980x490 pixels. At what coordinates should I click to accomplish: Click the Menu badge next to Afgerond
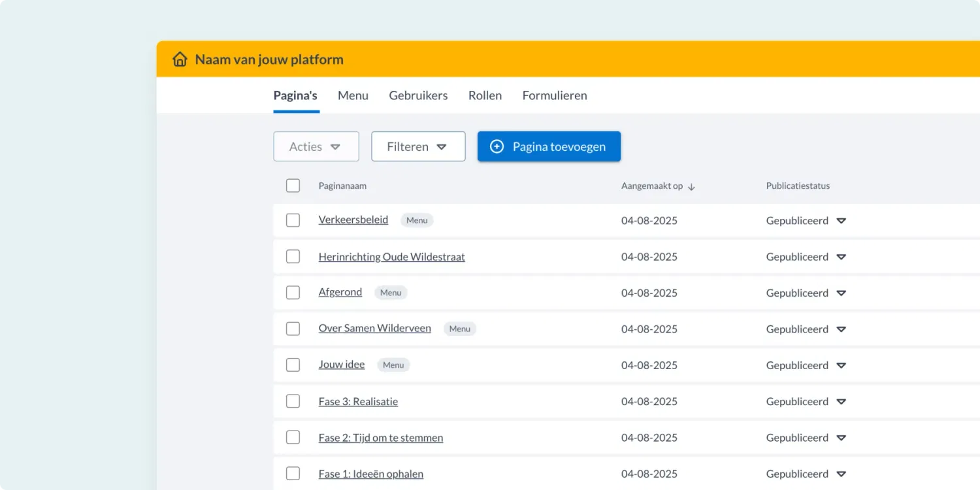click(x=391, y=293)
